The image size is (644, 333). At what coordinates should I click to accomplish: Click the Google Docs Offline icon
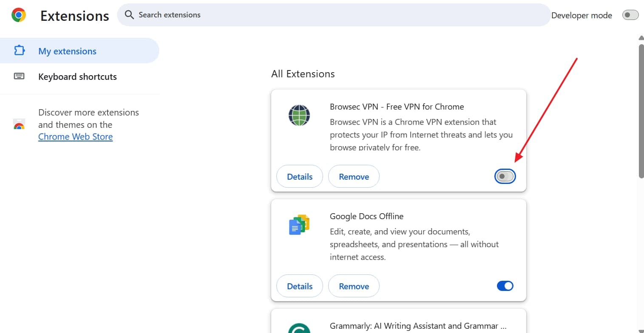[x=299, y=225]
